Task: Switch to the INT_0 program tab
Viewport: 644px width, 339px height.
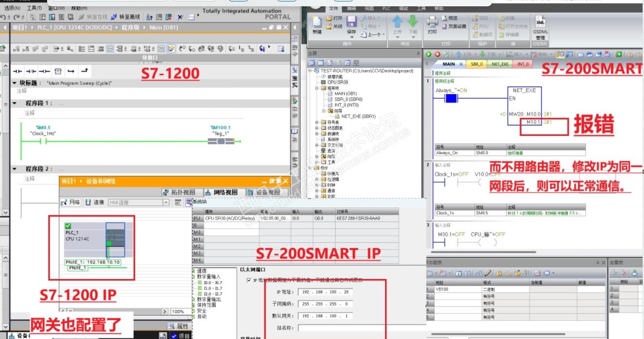Action: (x=523, y=64)
